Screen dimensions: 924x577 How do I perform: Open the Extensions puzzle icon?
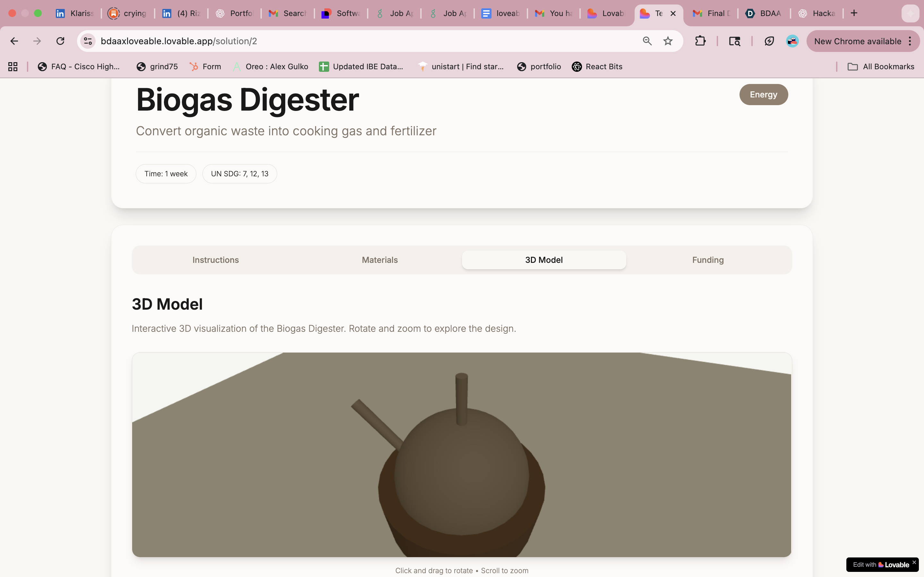(x=700, y=41)
